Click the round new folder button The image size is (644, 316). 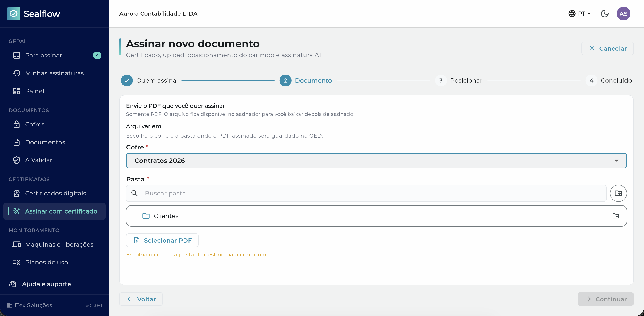click(618, 193)
